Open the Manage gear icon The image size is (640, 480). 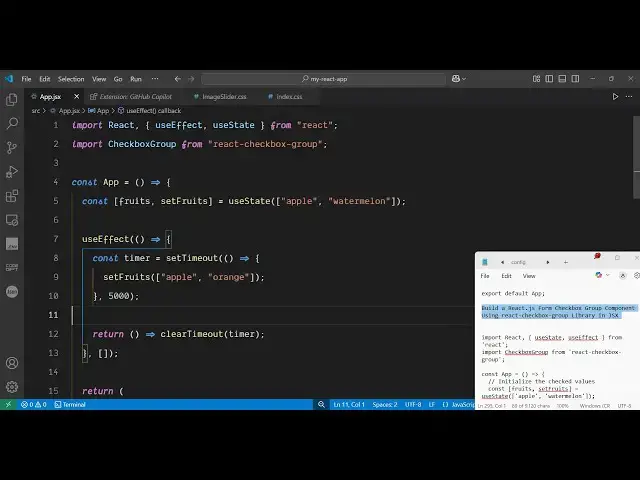(12, 387)
